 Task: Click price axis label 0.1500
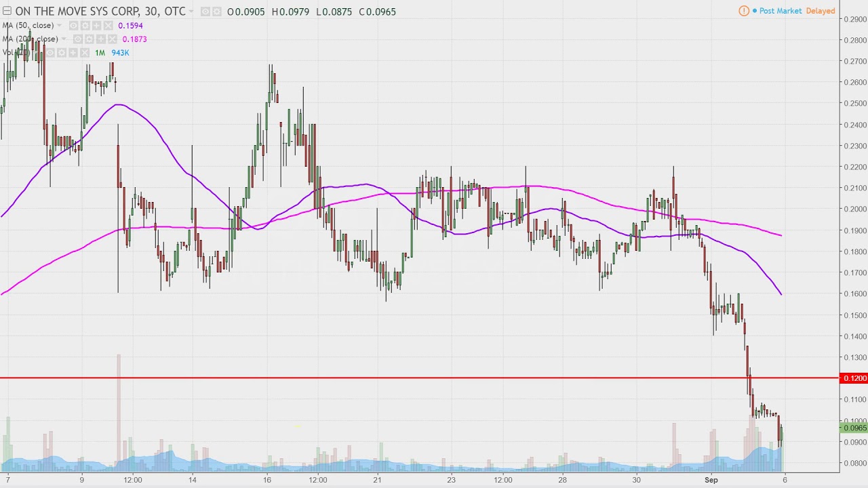tap(855, 315)
